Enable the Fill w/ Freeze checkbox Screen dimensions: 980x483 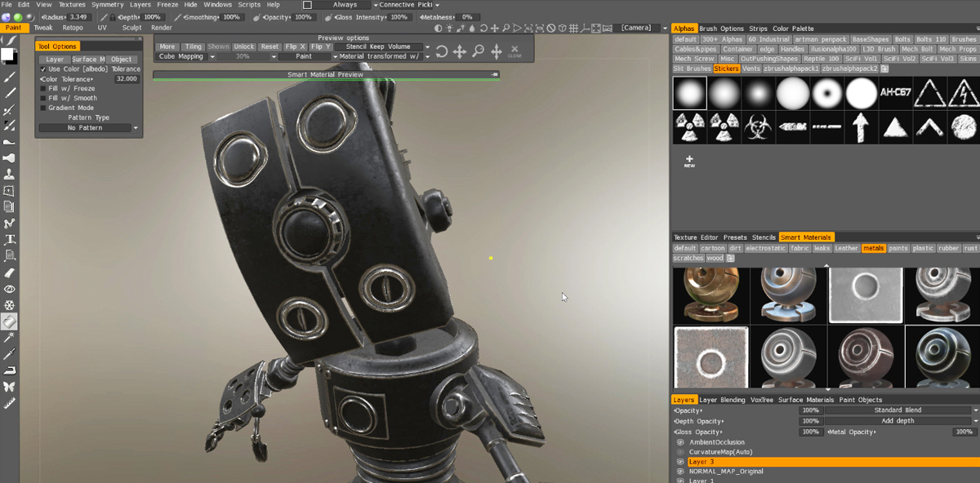pyautogui.click(x=43, y=89)
